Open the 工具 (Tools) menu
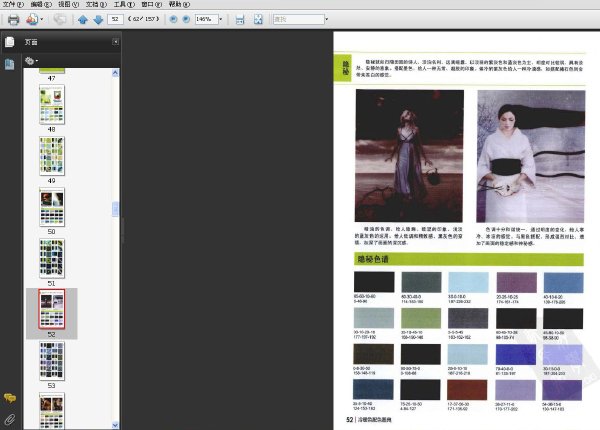600x430 pixels. click(124, 4)
